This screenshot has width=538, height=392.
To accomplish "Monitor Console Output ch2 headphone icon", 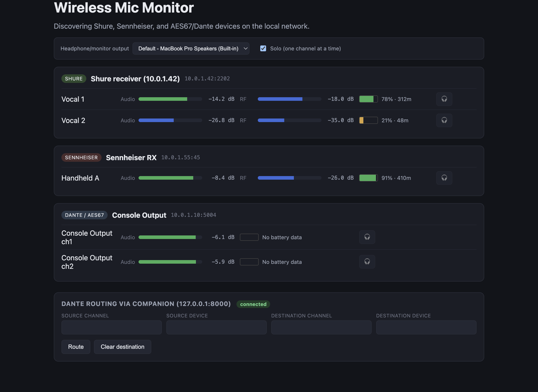I will (367, 262).
